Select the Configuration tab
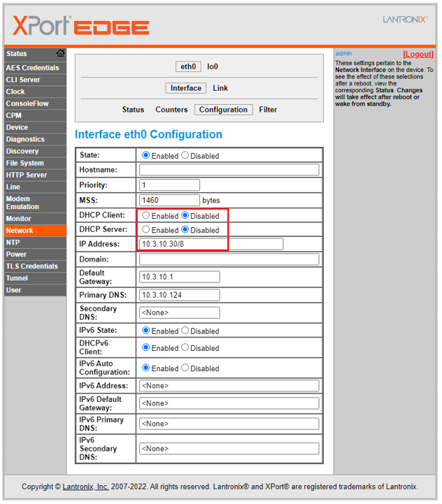The width and height of the screenshot is (442, 504). coord(223,110)
